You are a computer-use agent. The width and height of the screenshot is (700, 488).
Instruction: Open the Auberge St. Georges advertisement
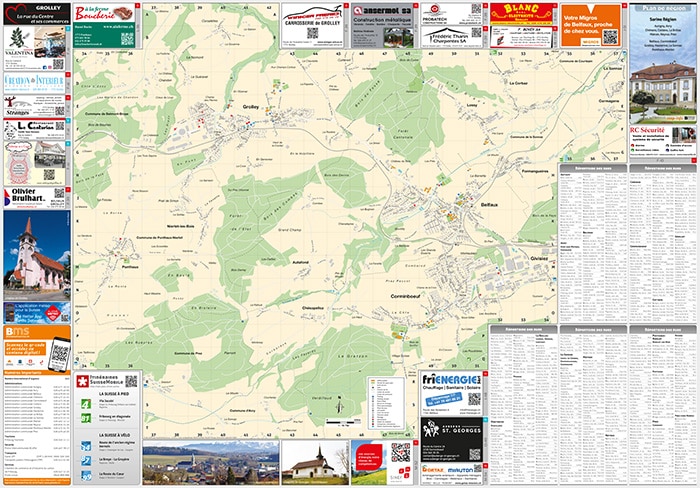coord(451,439)
